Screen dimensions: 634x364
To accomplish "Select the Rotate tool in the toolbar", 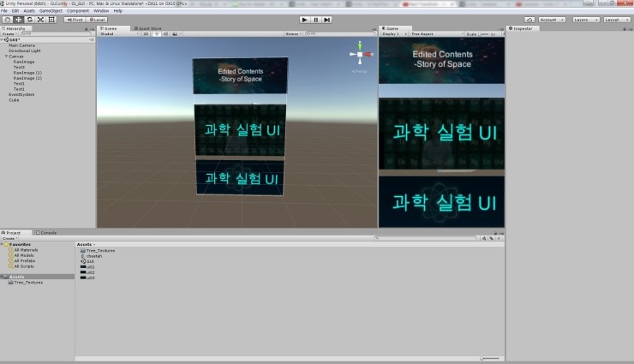I will (29, 20).
